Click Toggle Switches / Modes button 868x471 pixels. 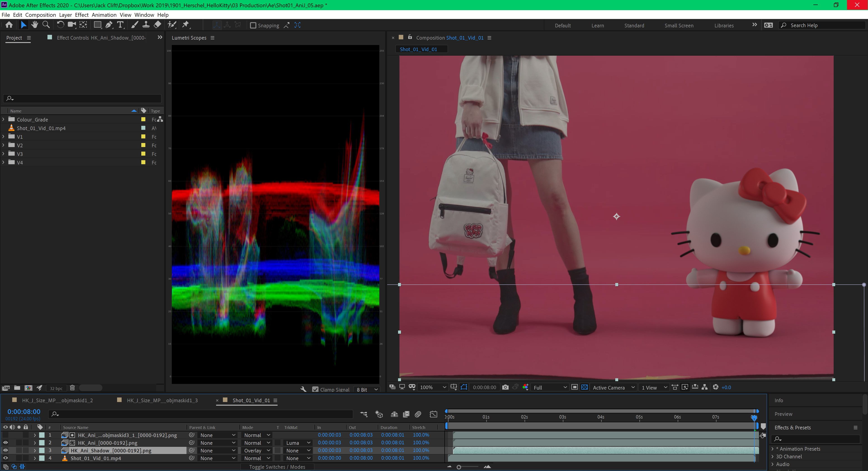[x=277, y=467]
